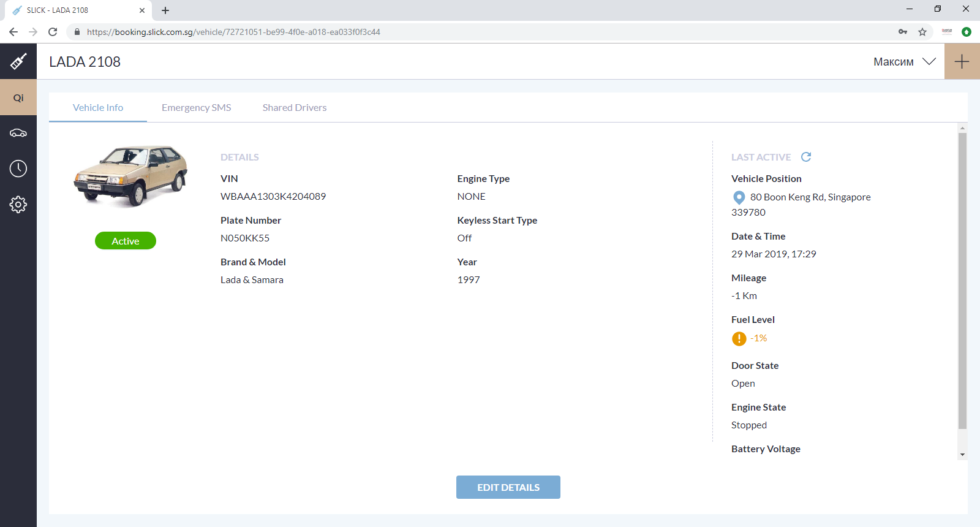Image resolution: width=980 pixels, height=527 pixels.
Task: Click the LADA 2108 page title
Action: (85, 61)
